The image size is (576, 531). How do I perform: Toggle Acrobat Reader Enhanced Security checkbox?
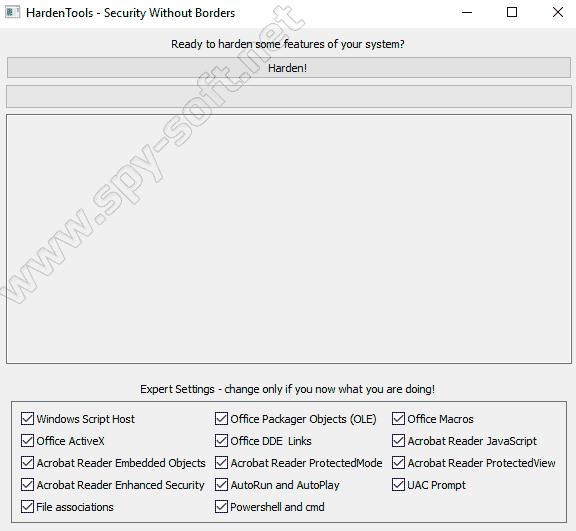tap(27, 485)
